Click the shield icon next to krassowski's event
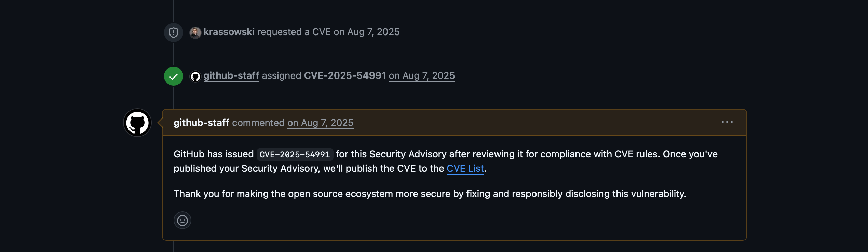 click(174, 32)
